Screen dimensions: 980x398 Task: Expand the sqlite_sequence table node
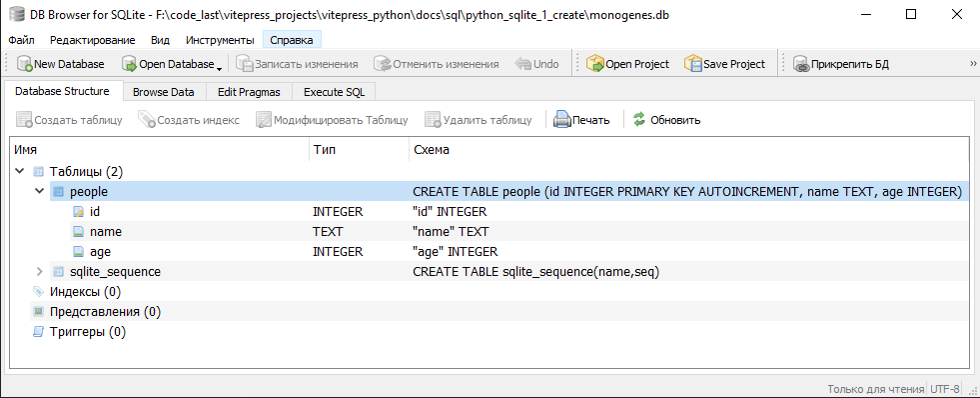coord(39,272)
